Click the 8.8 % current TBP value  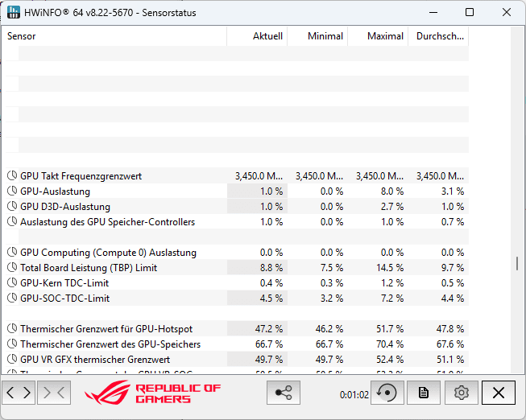pos(271,268)
